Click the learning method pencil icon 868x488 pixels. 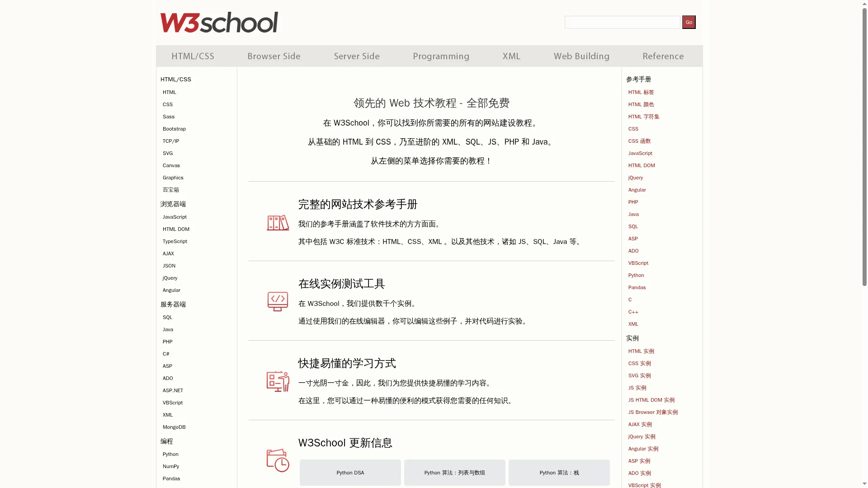277,381
